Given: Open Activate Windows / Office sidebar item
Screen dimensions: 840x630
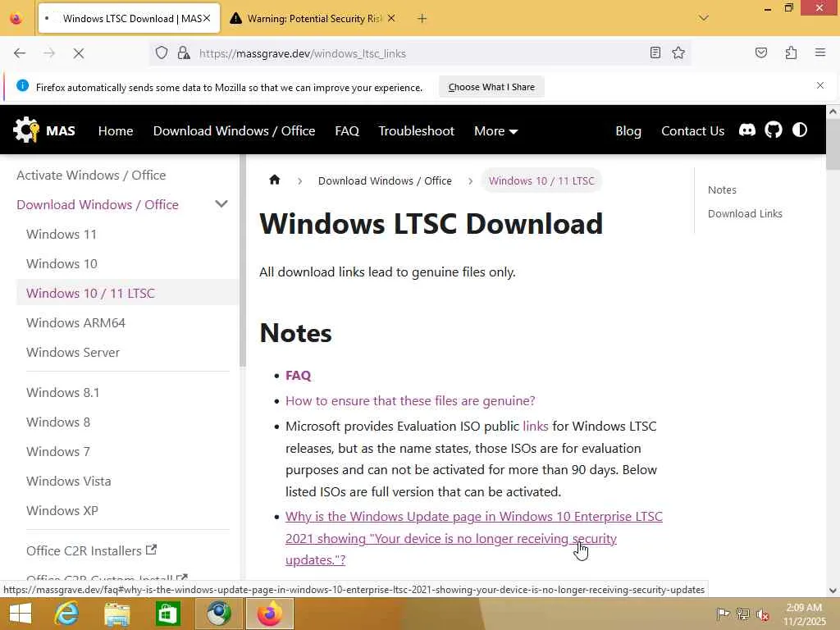Looking at the screenshot, I should (91, 176).
